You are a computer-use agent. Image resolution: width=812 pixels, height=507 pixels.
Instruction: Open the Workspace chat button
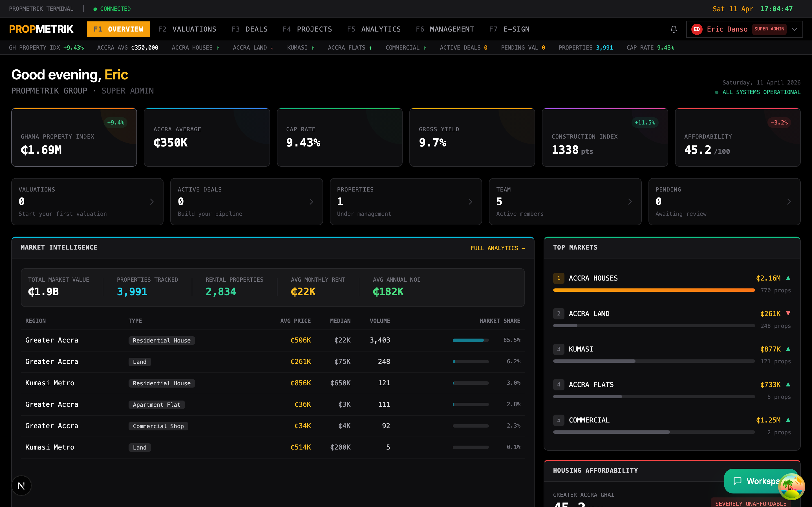point(755,481)
